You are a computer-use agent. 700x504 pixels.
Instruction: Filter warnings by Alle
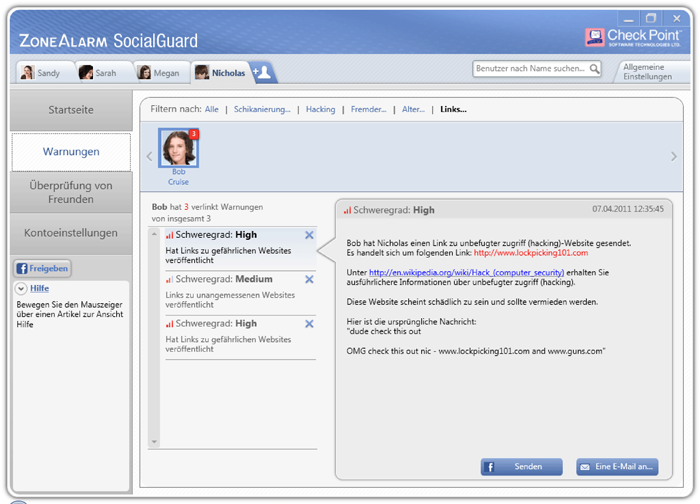click(x=212, y=109)
